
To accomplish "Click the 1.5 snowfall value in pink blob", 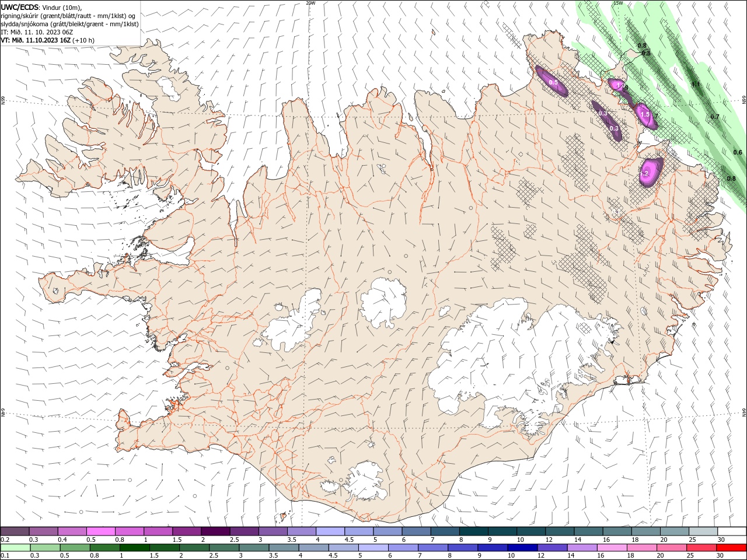I will [645, 114].
